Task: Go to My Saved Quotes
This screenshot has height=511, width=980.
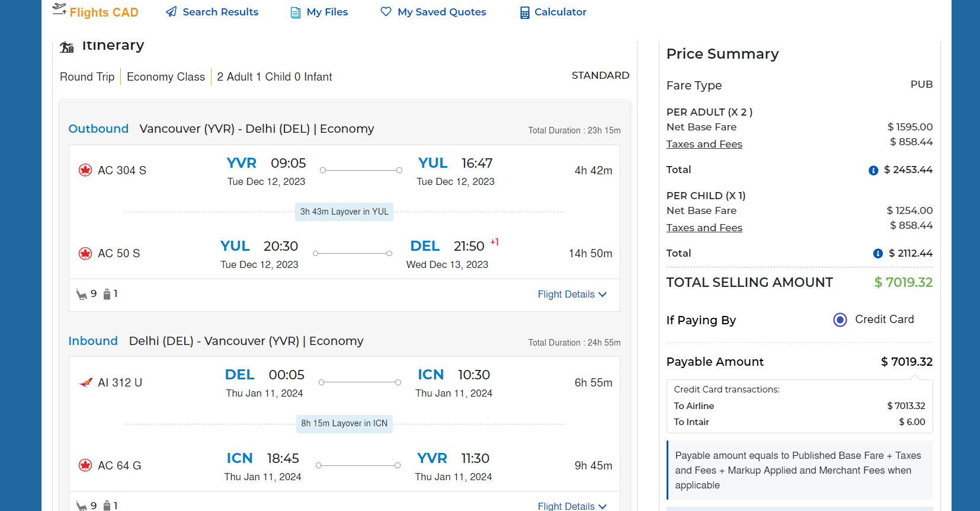Action: pyautogui.click(x=441, y=12)
